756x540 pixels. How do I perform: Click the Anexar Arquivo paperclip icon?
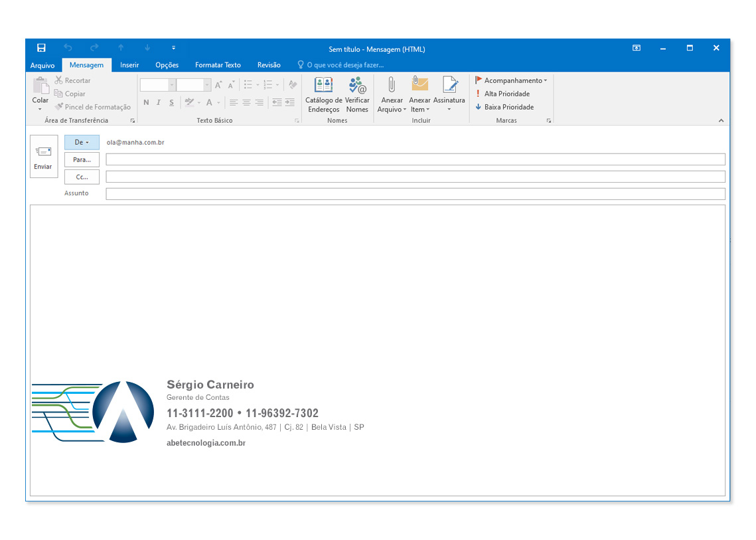(x=392, y=85)
